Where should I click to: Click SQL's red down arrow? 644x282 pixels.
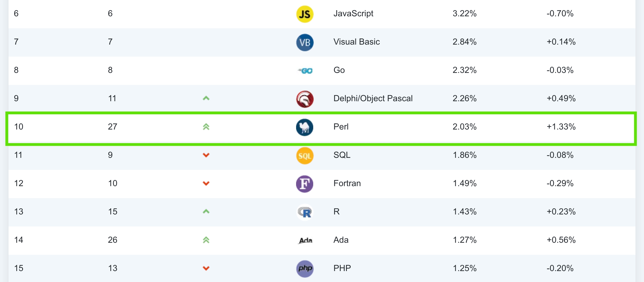206,155
